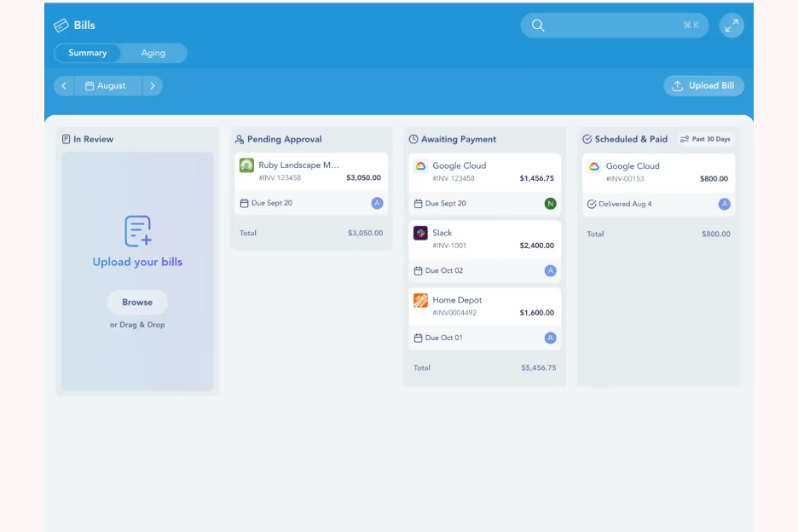Open the Past 30 Days filter
This screenshot has width=798, height=532.
(x=706, y=139)
